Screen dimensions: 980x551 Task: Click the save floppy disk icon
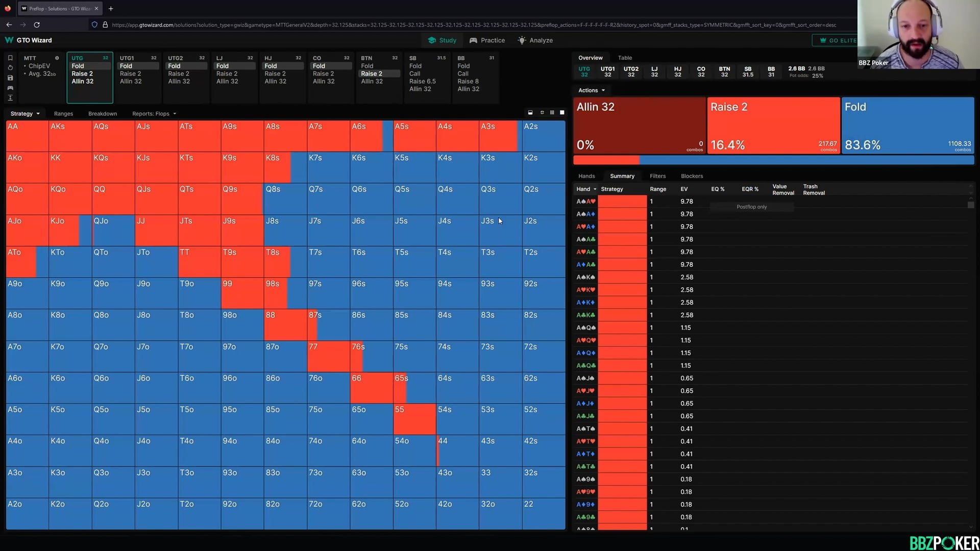[10, 78]
